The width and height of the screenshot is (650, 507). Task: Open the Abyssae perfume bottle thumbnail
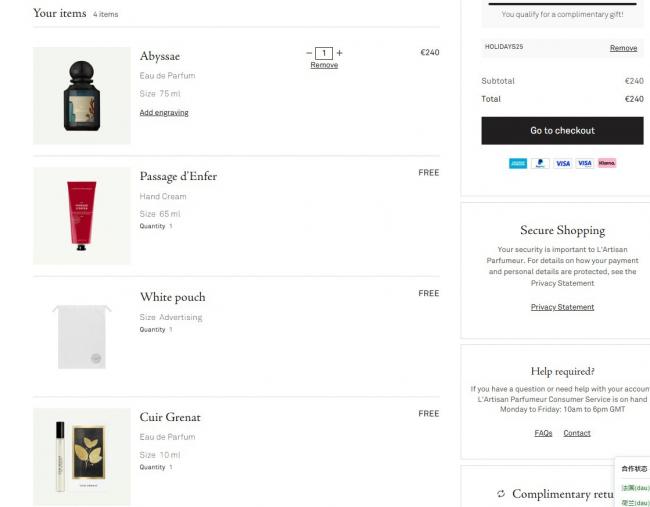coord(82,96)
